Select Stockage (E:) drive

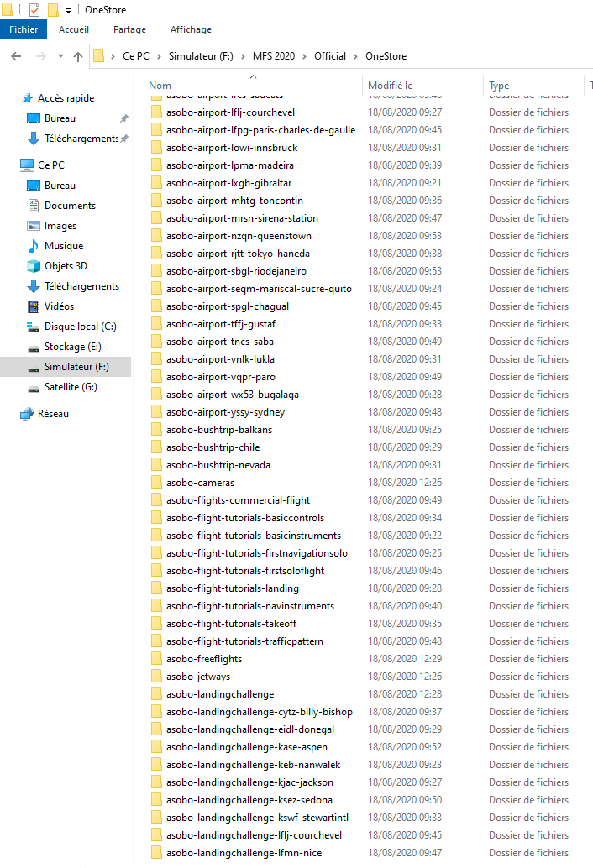[x=72, y=347]
